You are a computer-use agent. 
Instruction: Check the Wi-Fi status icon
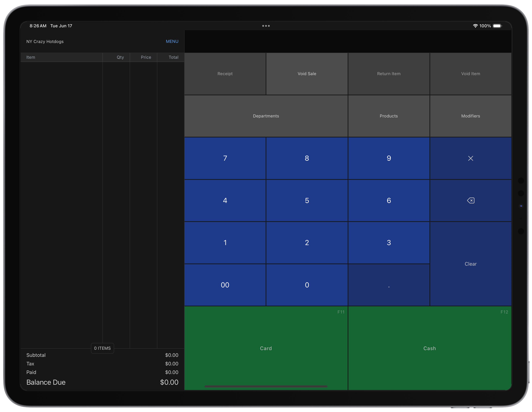click(x=475, y=26)
